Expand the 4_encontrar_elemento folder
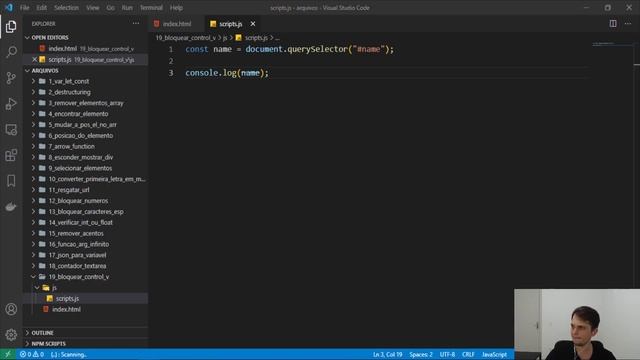Screen dimensions: 640x360 (85, 114)
